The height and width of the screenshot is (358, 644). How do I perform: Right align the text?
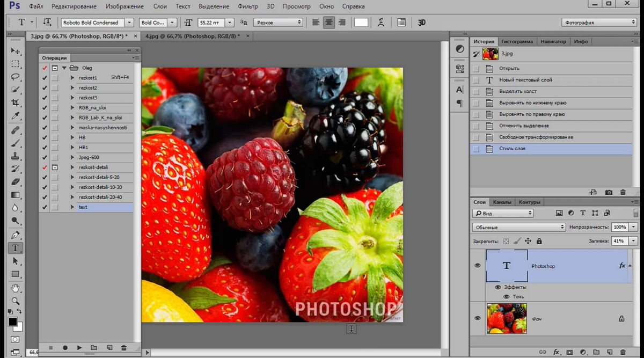pos(341,23)
